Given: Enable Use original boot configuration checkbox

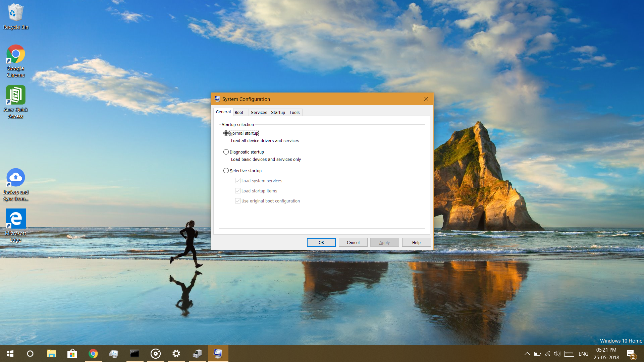Looking at the screenshot, I should click(x=238, y=201).
